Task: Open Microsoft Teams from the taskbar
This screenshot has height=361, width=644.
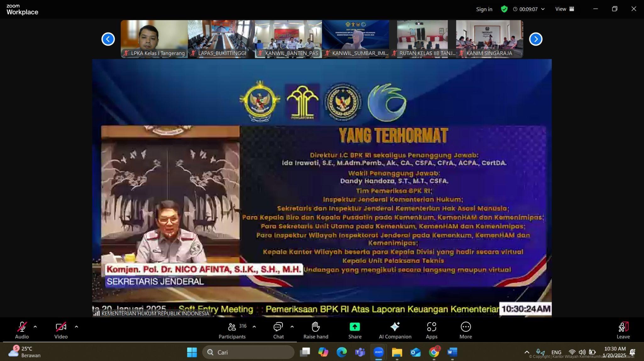Action: point(360,352)
